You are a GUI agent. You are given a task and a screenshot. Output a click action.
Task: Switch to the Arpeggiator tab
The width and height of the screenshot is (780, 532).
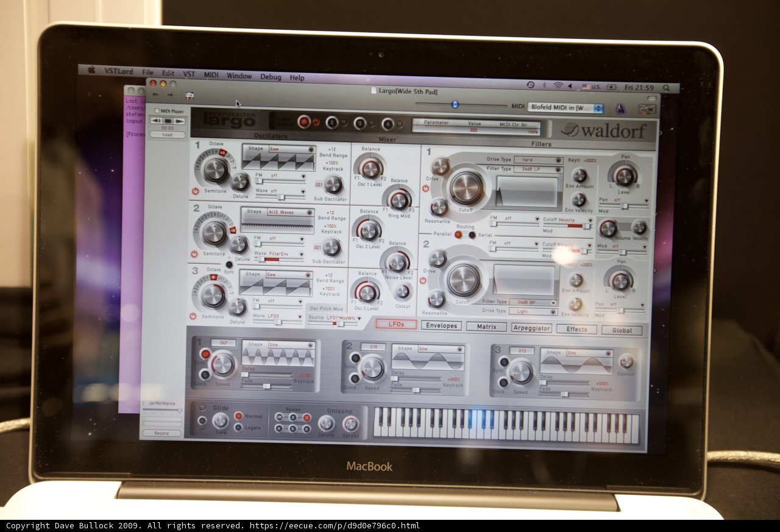(531, 328)
